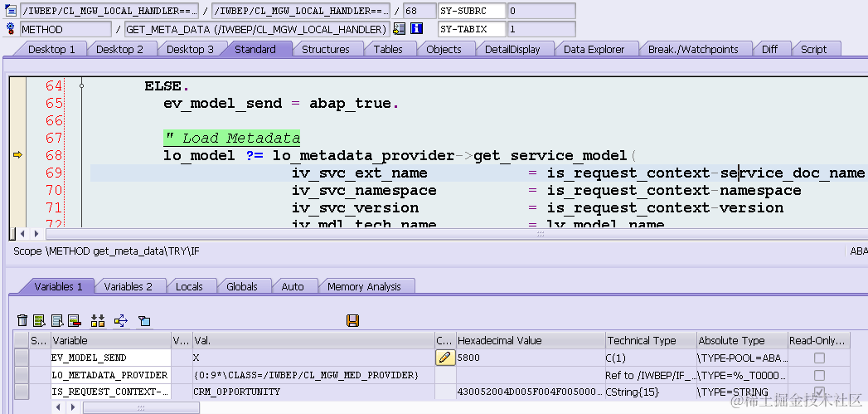Image resolution: width=868 pixels, height=414 pixels.
Task: Click the line number field showing 68
Action: (x=419, y=11)
